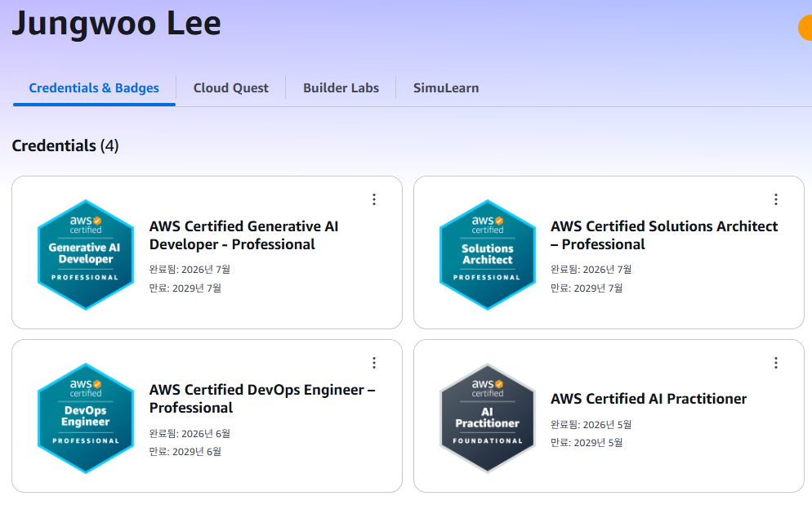Switch to the Builder Labs tab

coord(341,88)
